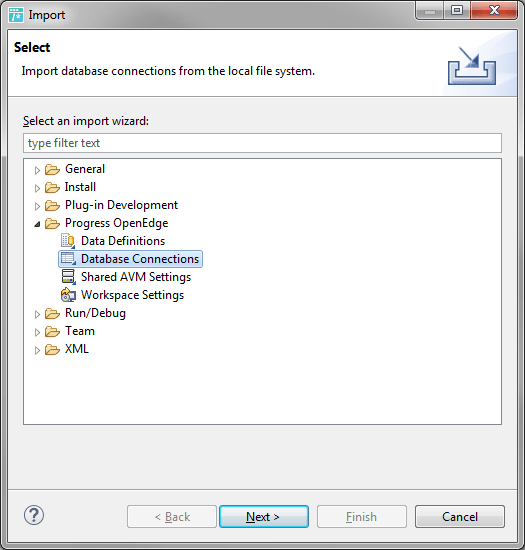Click the XML folder icon
The height and width of the screenshot is (550, 525).
coord(53,350)
